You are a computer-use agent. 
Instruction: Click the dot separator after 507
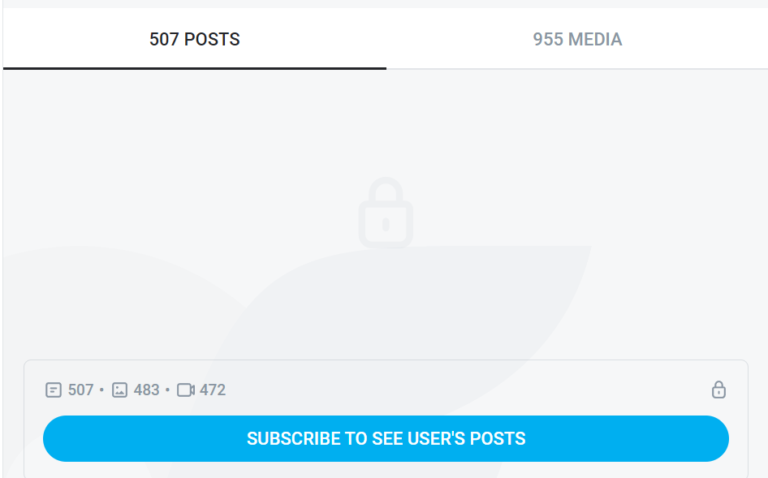[102, 390]
